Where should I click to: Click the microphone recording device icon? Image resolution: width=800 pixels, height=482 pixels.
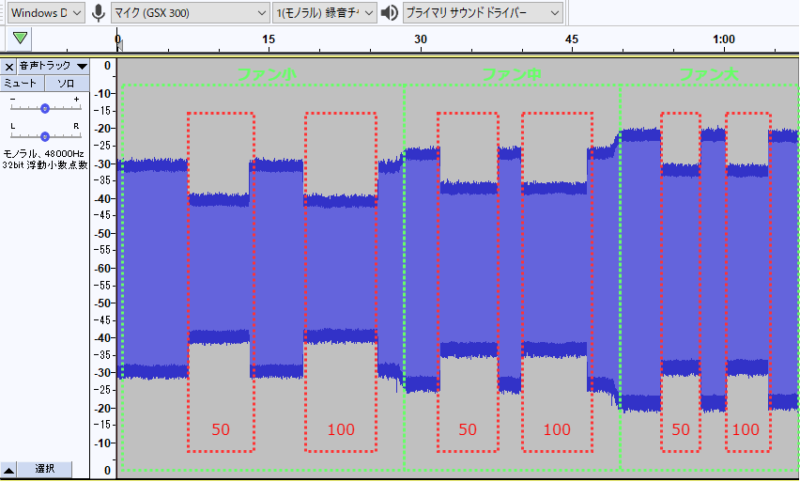[x=98, y=13]
